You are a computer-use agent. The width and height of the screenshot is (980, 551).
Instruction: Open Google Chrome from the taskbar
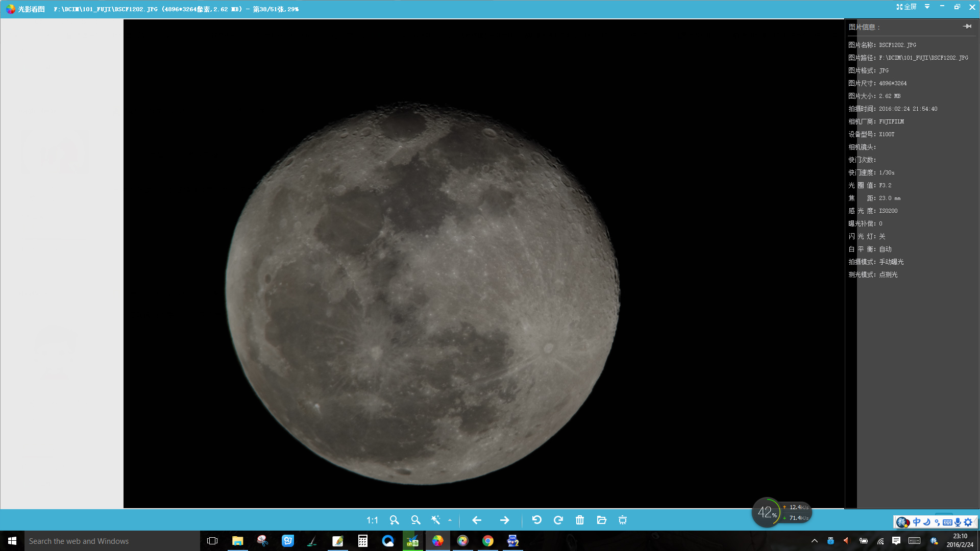(x=487, y=541)
